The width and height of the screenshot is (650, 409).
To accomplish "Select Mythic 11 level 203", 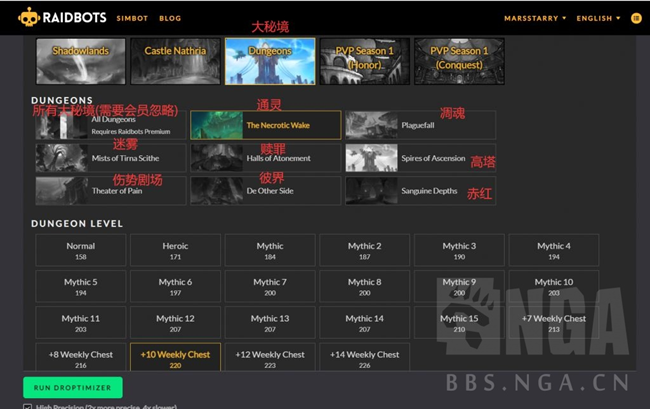I will [81, 323].
